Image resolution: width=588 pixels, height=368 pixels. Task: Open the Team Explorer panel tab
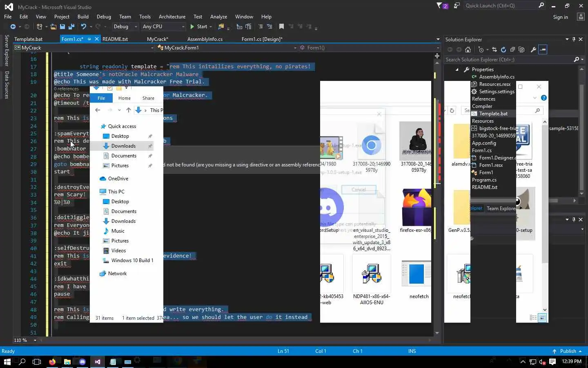[501, 209]
